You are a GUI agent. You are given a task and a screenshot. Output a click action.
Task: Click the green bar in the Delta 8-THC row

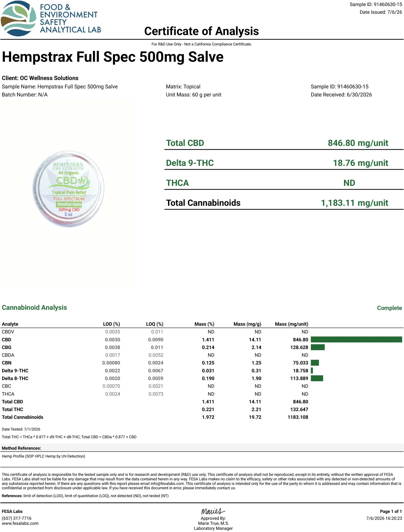pos(317,378)
